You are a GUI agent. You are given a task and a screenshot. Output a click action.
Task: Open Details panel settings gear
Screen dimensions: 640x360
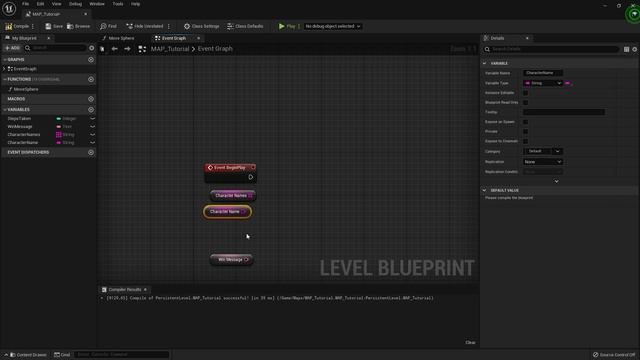pos(635,49)
